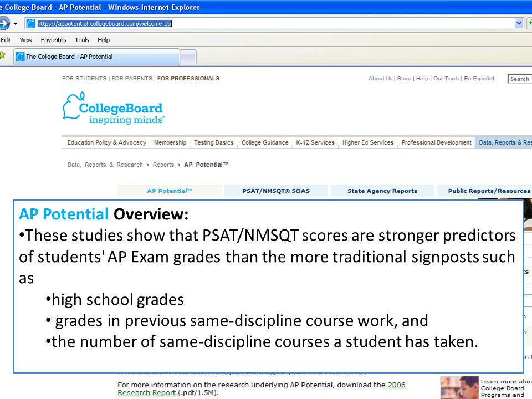Open a new blank browser tab
This screenshot has width=532, height=399.
coord(188,57)
